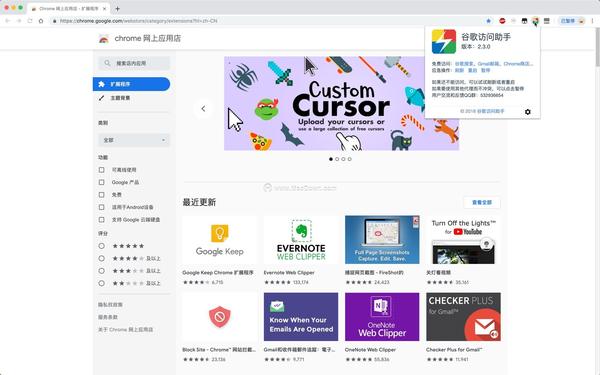Open the 服务条款 link

[x=108, y=317]
